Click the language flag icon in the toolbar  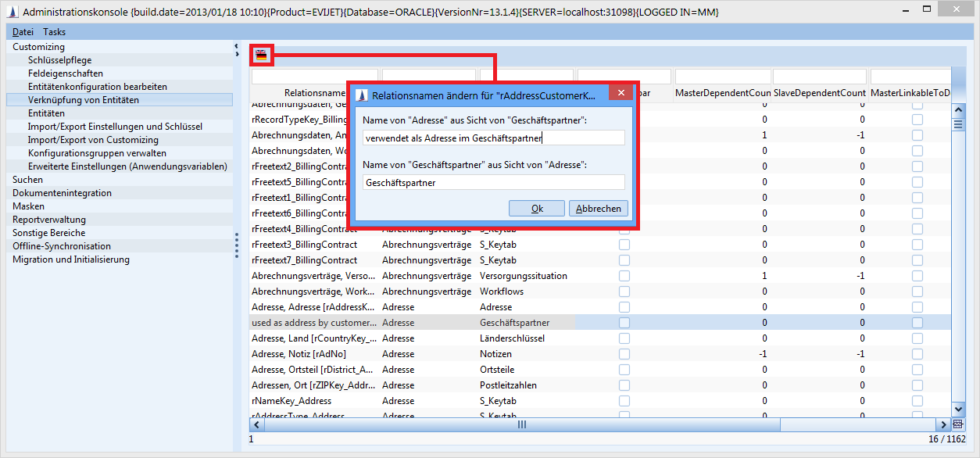[x=261, y=55]
